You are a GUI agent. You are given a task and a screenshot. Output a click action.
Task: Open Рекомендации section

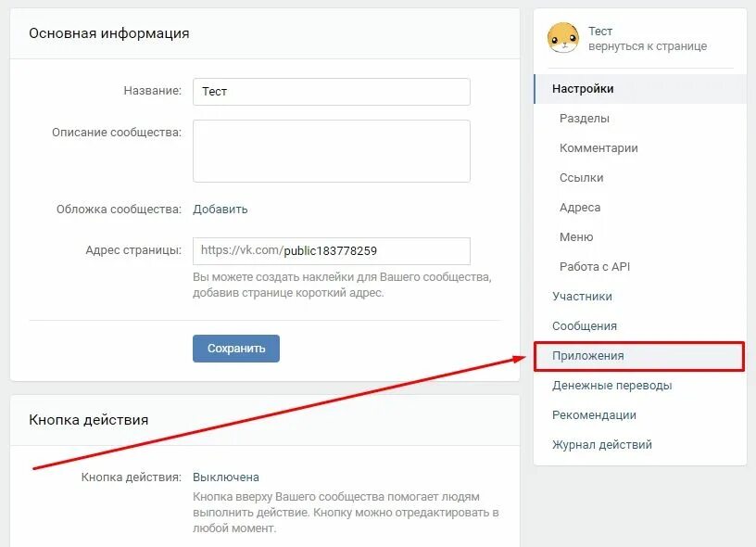(594, 415)
